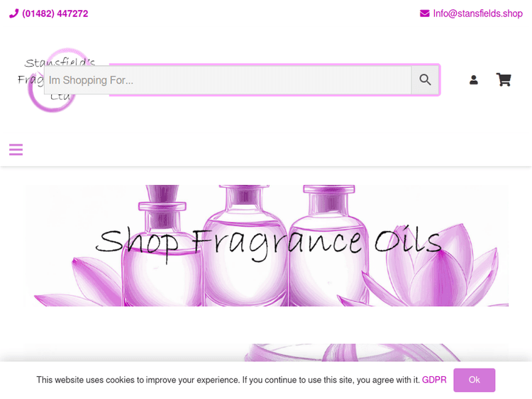The image size is (532, 399).
Task: Click the envelope email icon
Action: click(424, 13)
